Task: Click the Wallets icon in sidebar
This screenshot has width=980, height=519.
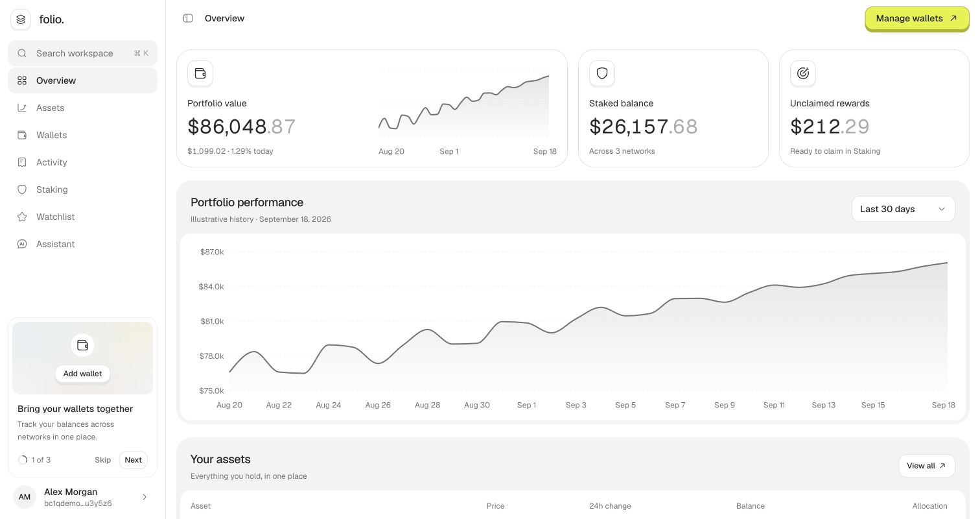Action: click(22, 135)
